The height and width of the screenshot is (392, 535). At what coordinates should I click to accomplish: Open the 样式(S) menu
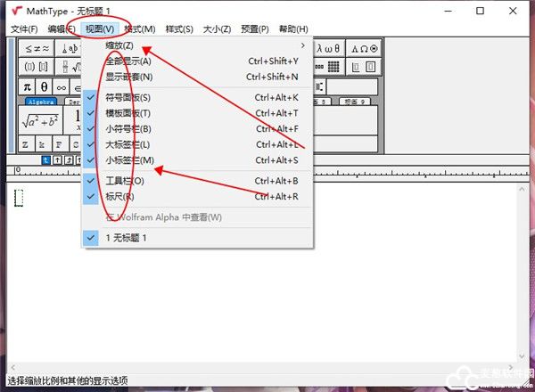179,29
